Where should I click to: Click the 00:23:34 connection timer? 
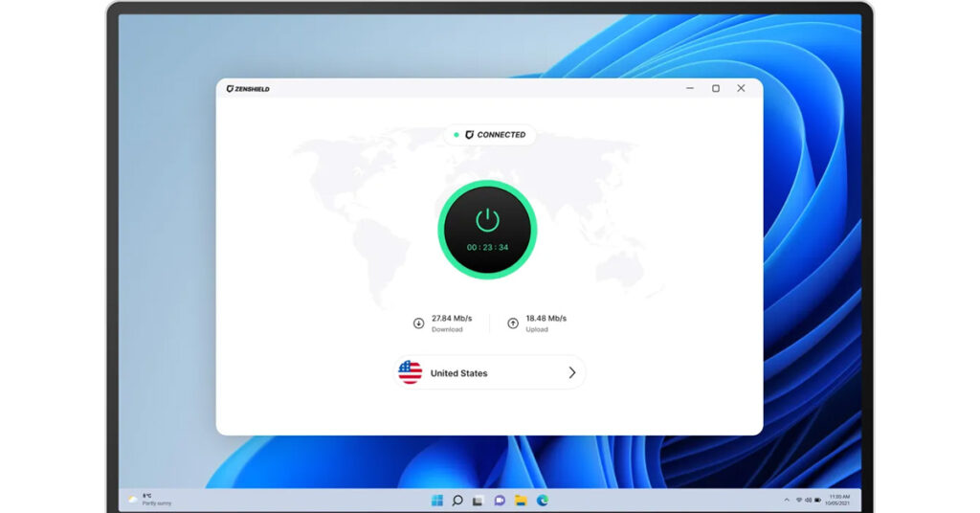[487, 248]
